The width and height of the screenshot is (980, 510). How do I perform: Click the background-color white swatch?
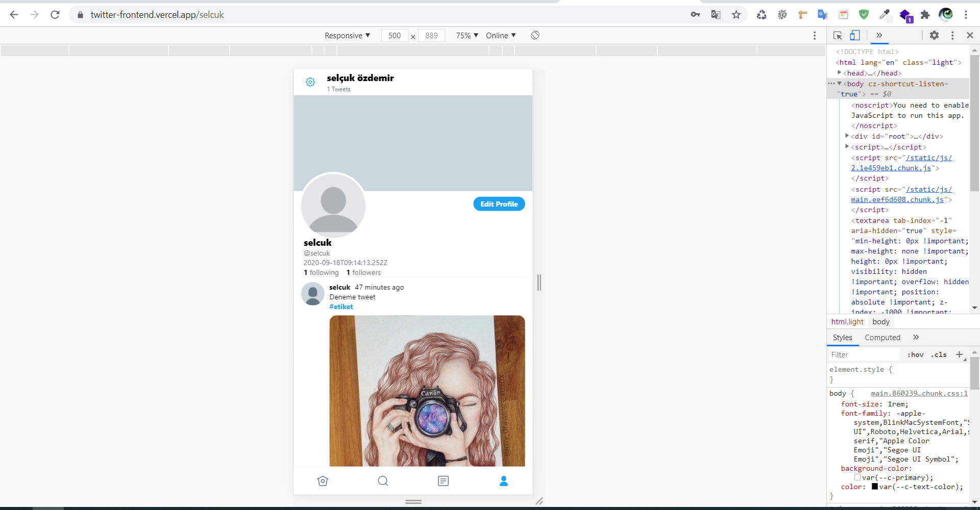[857, 477]
